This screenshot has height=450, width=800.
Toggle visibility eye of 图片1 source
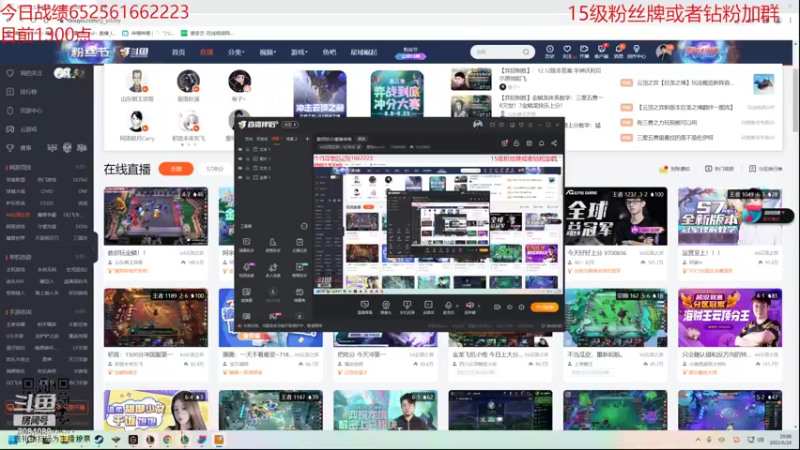pos(240,159)
